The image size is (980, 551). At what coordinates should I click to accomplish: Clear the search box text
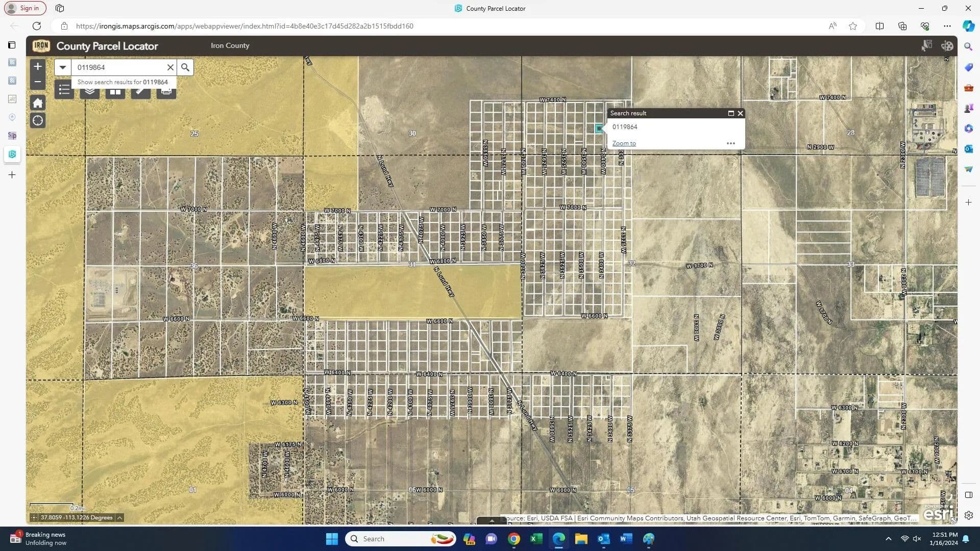point(170,67)
